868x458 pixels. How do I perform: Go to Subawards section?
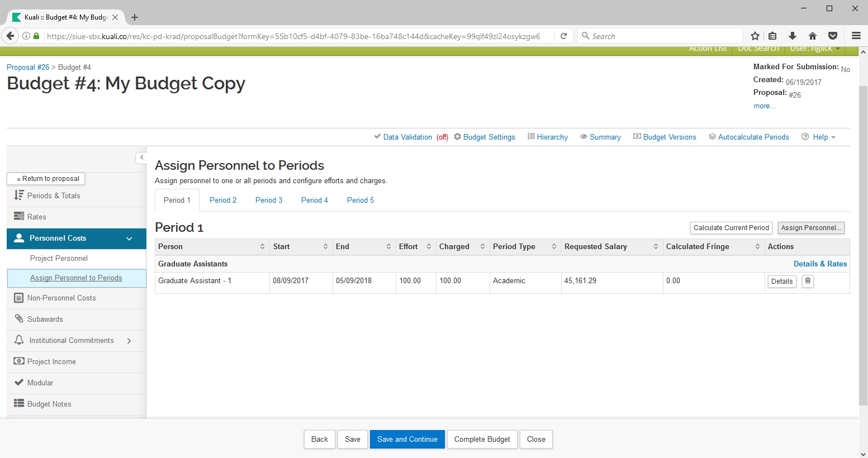[45, 319]
